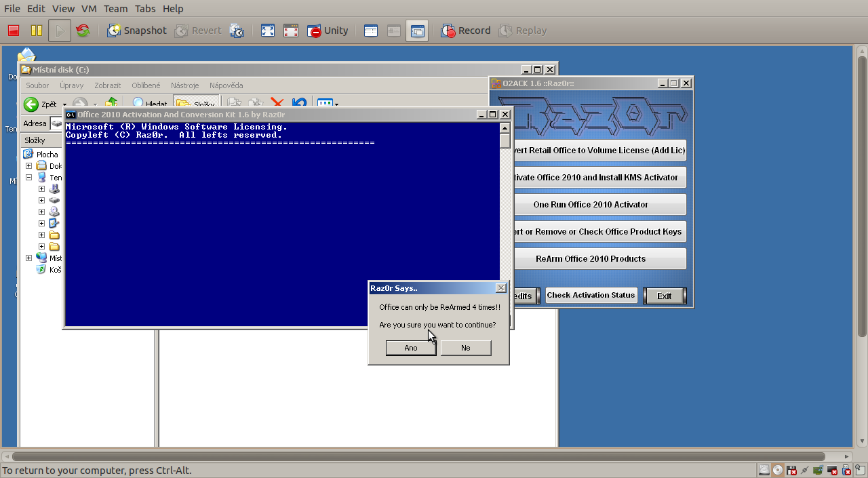Click the highlighted CD/DVD device status icon
This screenshot has width=868, height=478.
(x=778, y=470)
